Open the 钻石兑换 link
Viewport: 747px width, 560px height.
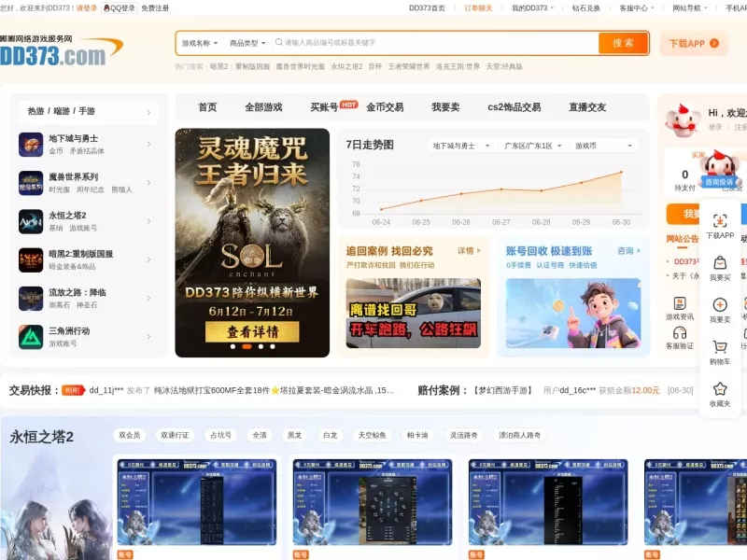pyautogui.click(x=586, y=8)
